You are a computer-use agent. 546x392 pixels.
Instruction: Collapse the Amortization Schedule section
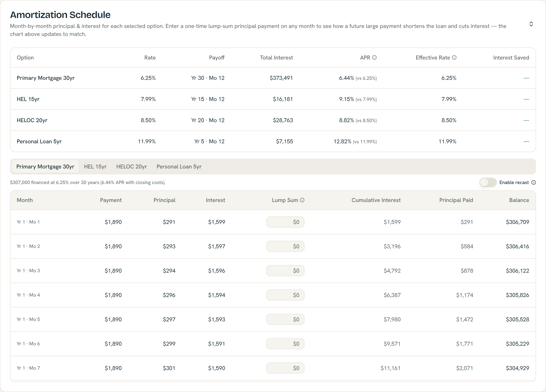(x=531, y=24)
